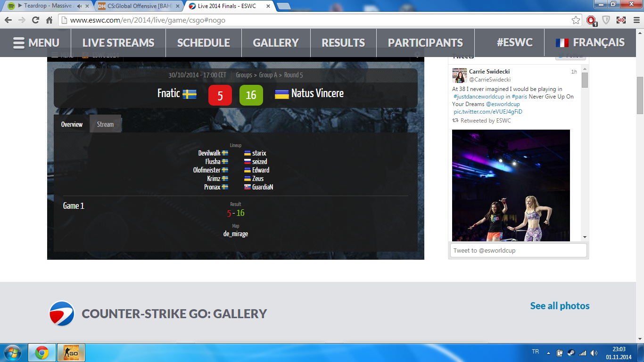Click player Flusha in the lineup

click(x=213, y=162)
